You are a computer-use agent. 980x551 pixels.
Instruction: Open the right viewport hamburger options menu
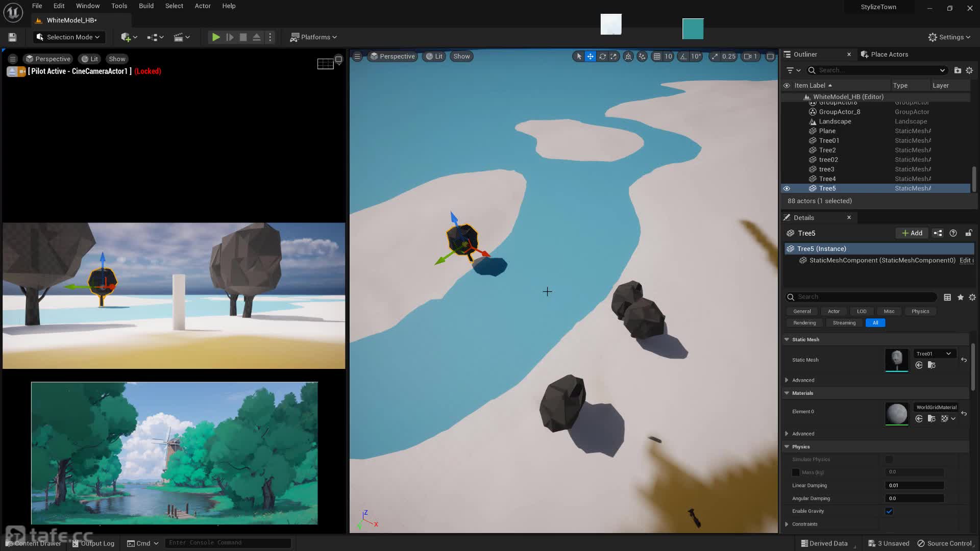(x=357, y=57)
